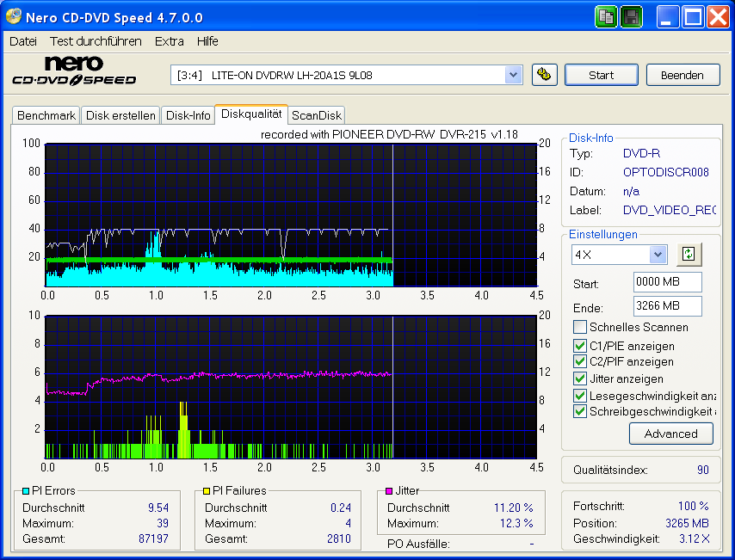Open the 4X scan speed dropdown
This screenshot has width=735, height=560.
[x=656, y=254]
